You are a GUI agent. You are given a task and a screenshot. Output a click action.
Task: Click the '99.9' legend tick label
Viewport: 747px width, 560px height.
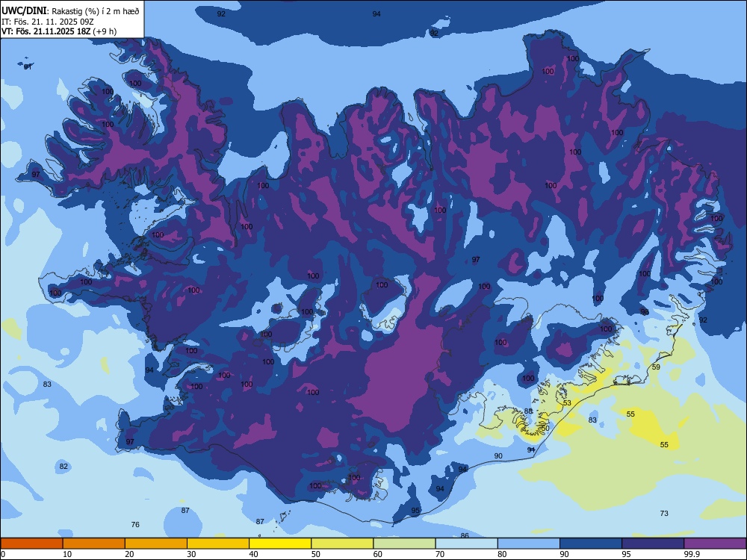pyautogui.click(x=692, y=554)
